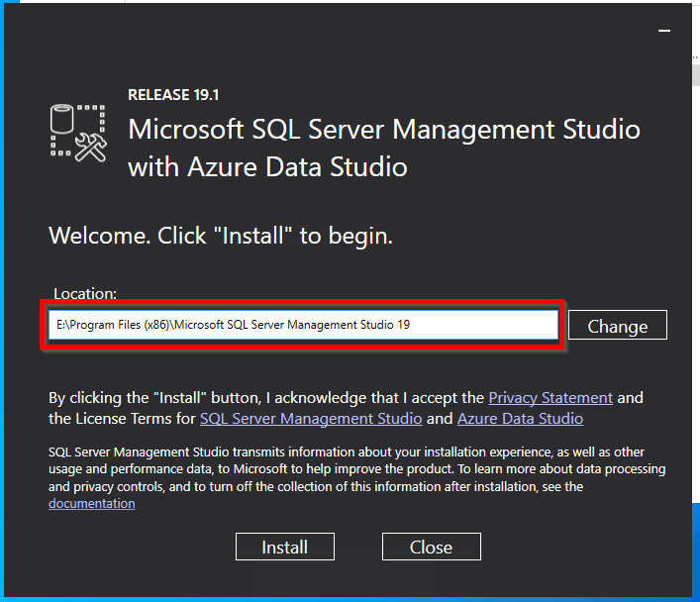Screen dimensions: 700x602
Task: Focus the Location install path field
Action: pyautogui.click(x=303, y=325)
